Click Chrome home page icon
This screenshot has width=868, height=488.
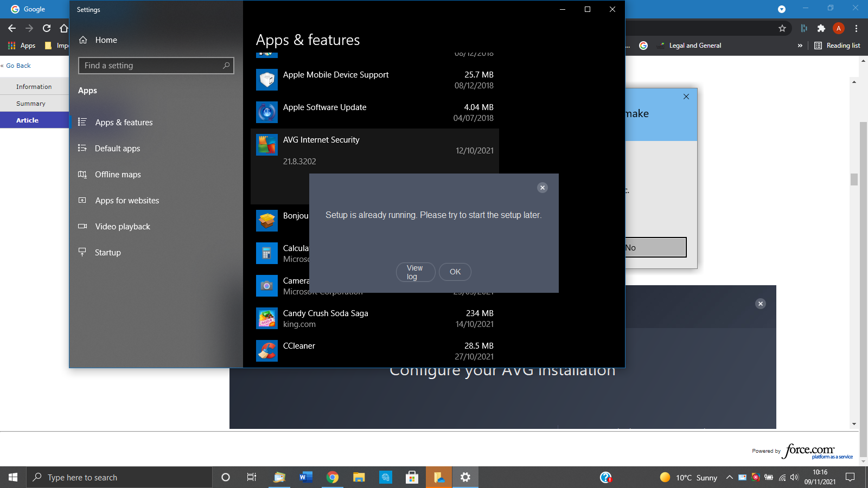coord(64,28)
